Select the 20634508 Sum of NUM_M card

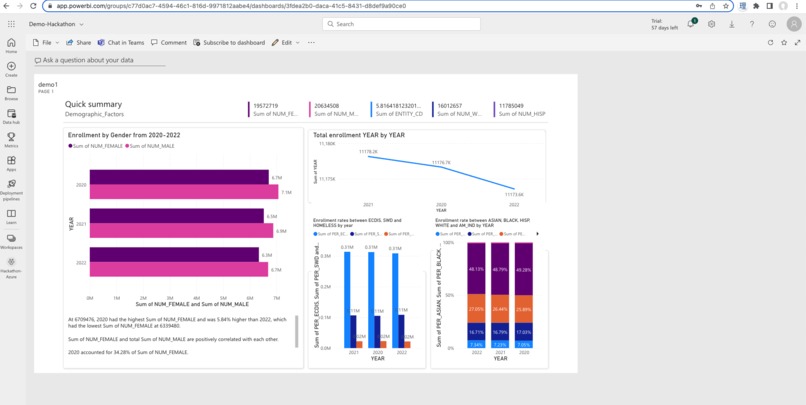(334, 109)
